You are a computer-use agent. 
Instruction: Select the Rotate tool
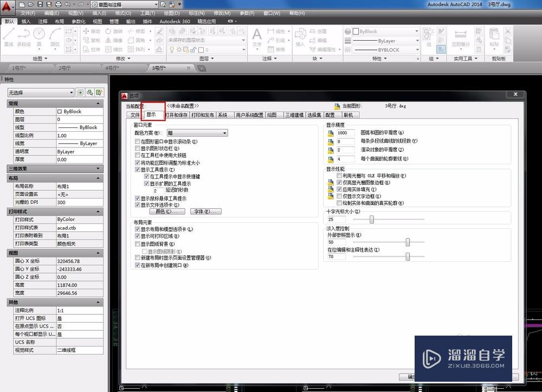(112, 31)
